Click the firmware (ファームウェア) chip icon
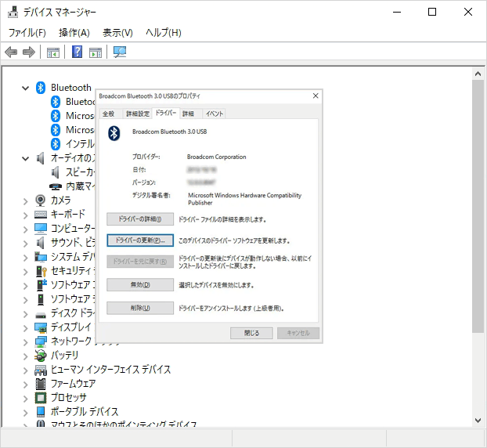487x448 pixels. coord(41,384)
